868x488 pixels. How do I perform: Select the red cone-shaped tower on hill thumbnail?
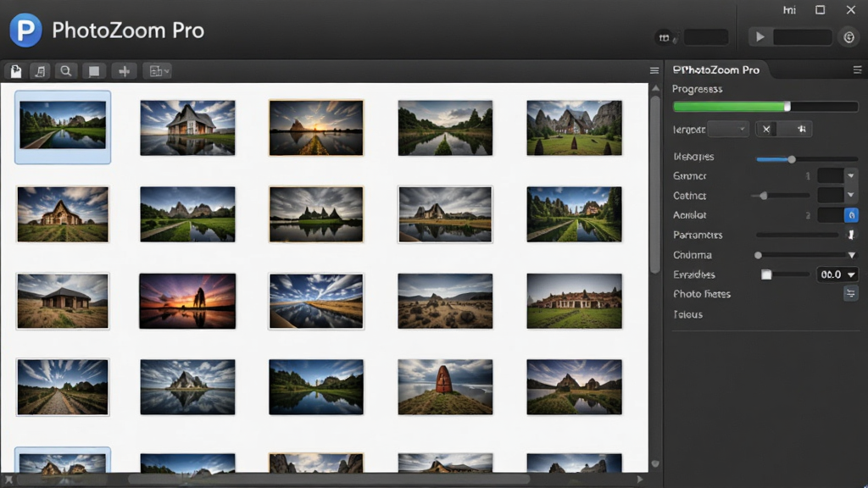pyautogui.click(x=445, y=386)
